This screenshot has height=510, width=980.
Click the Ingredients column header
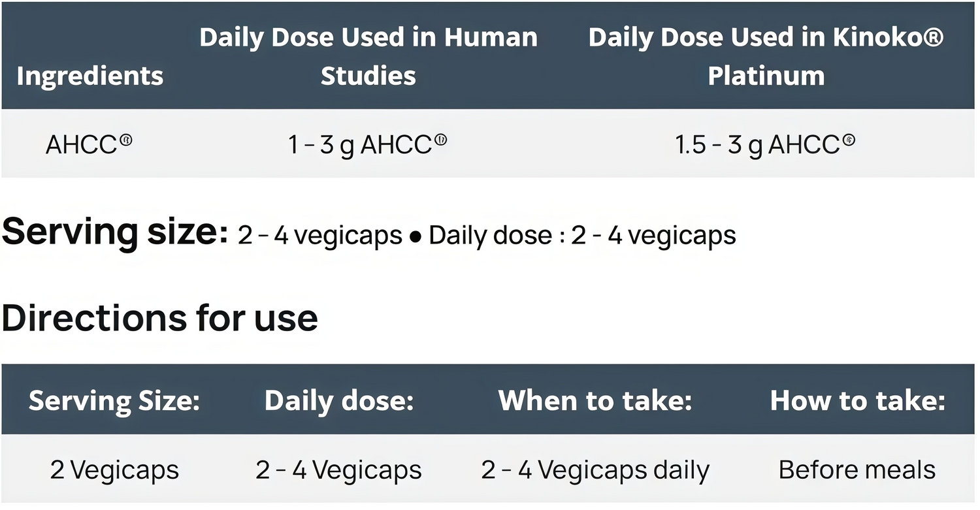tap(90, 76)
